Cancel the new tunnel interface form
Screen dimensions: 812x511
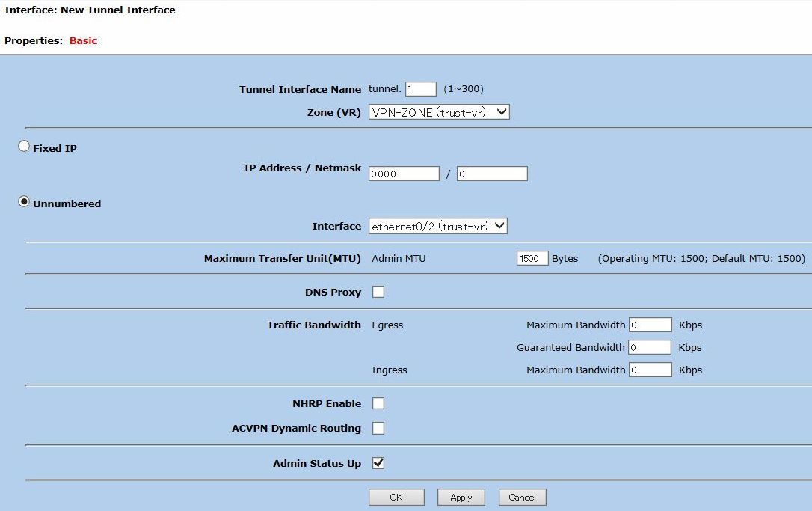[x=522, y=498]
